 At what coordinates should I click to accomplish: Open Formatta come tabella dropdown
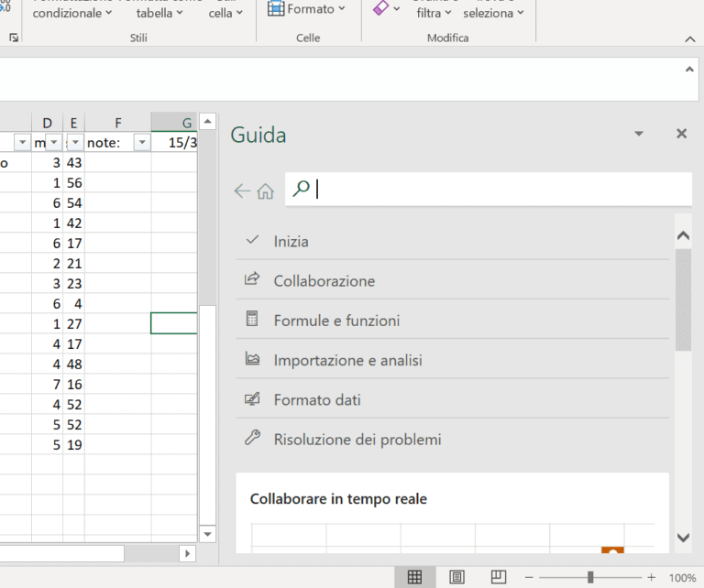(159, 13)
